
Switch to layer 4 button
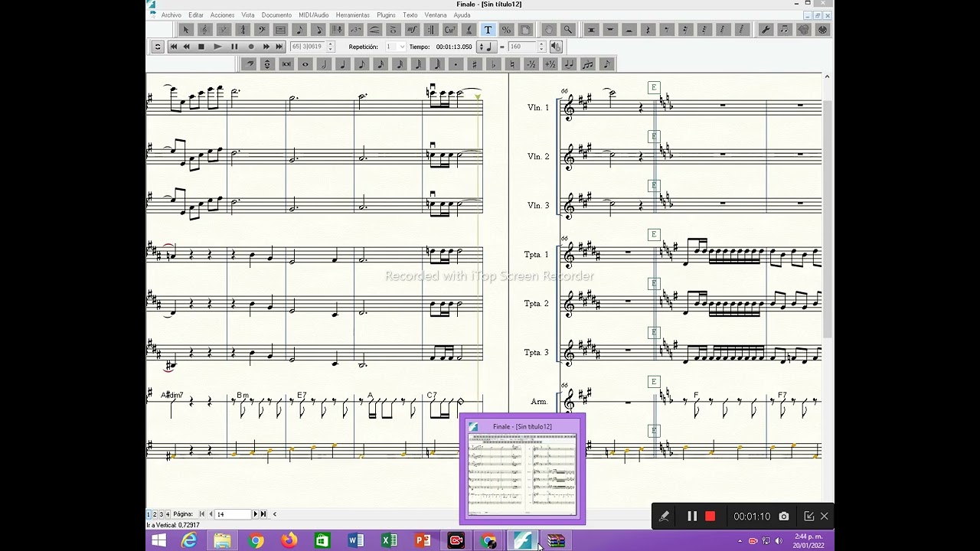167,514
